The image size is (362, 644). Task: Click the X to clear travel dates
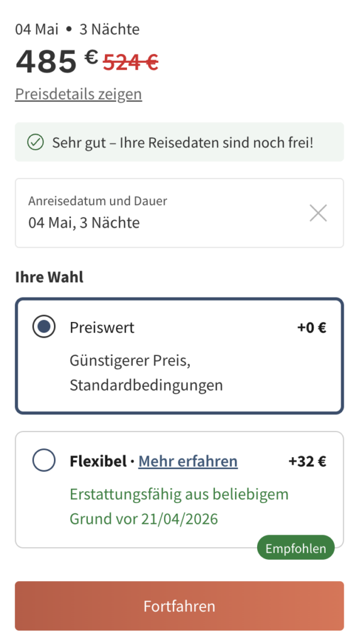pyautogui.click(x=318, y=213)
